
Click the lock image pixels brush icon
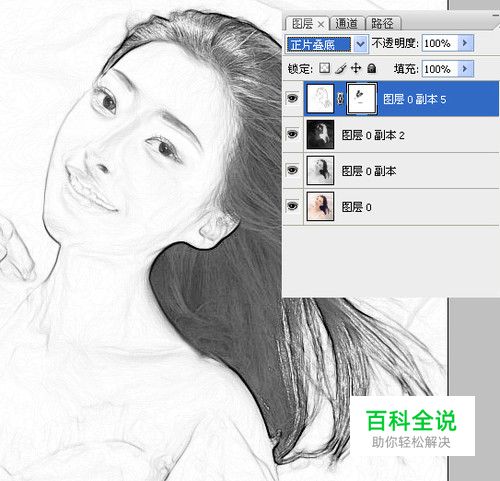pos(340,69)
